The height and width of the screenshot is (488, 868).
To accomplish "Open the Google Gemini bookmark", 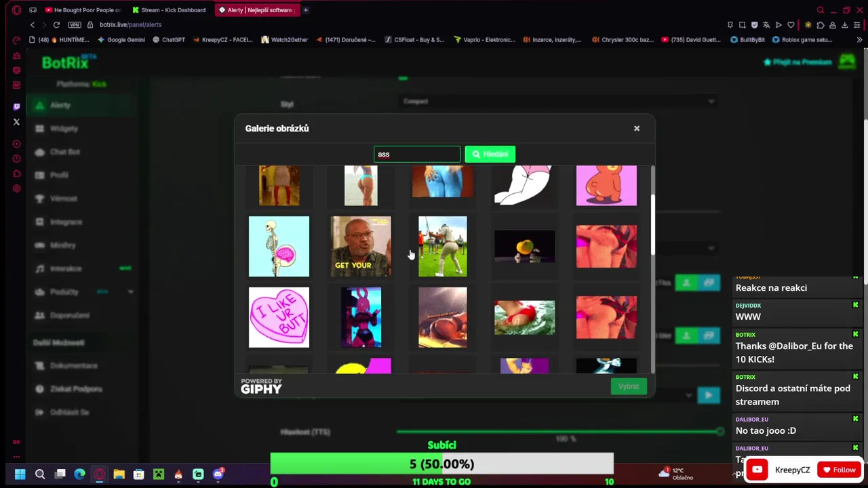I will click(x=122, y=40).
